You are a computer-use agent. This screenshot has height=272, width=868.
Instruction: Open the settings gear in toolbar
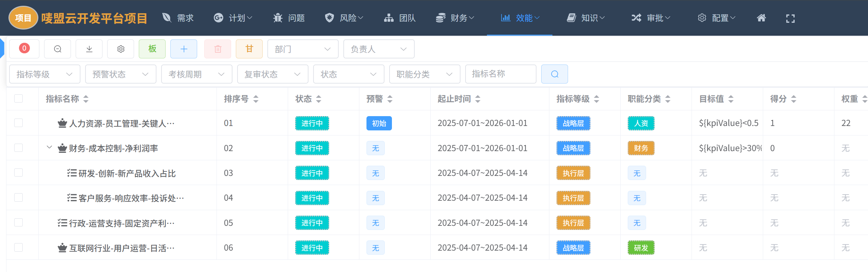coord(120,49)
